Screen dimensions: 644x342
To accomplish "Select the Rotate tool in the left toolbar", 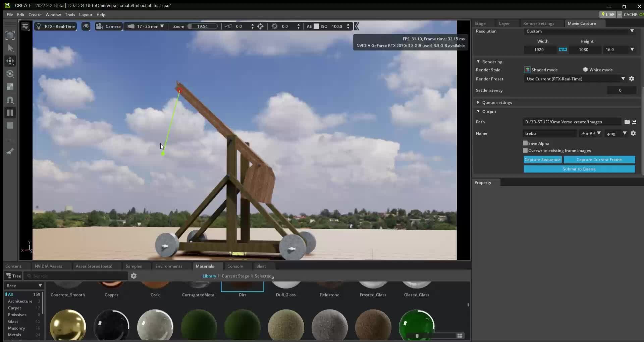I will [x=10, y=74].
